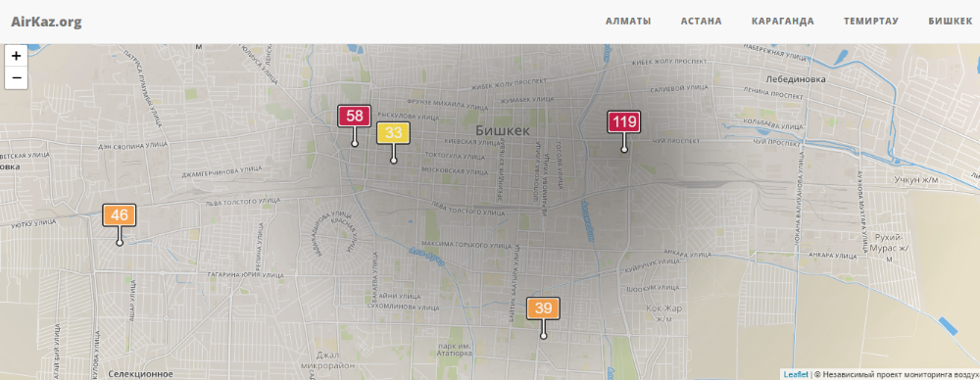Open the ТЕМИРТАУ city map

871,22
